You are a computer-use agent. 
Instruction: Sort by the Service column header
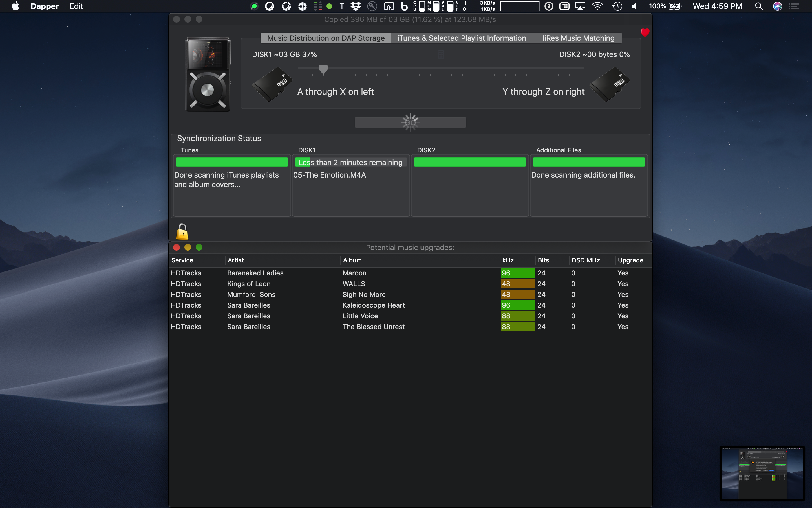197,260
